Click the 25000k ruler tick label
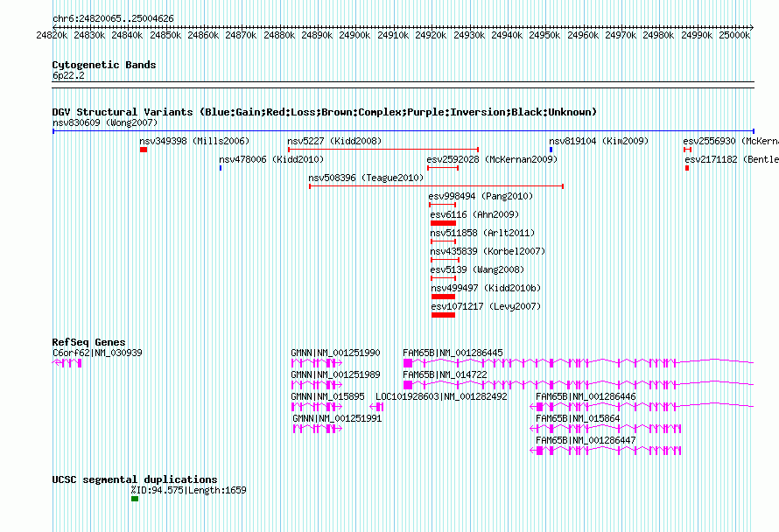Screen dimensions: 779x532 point(734,35)
